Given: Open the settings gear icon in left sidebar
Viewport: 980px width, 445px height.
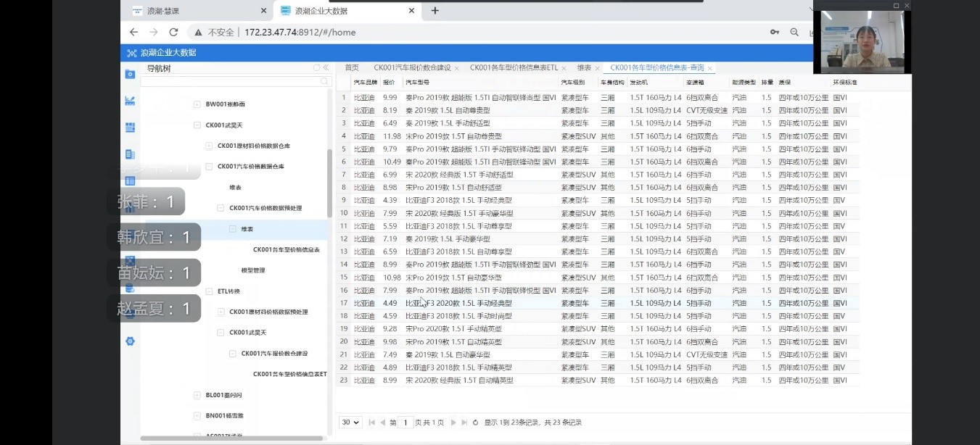Looking at the screenshot, I should coord(130,341).
